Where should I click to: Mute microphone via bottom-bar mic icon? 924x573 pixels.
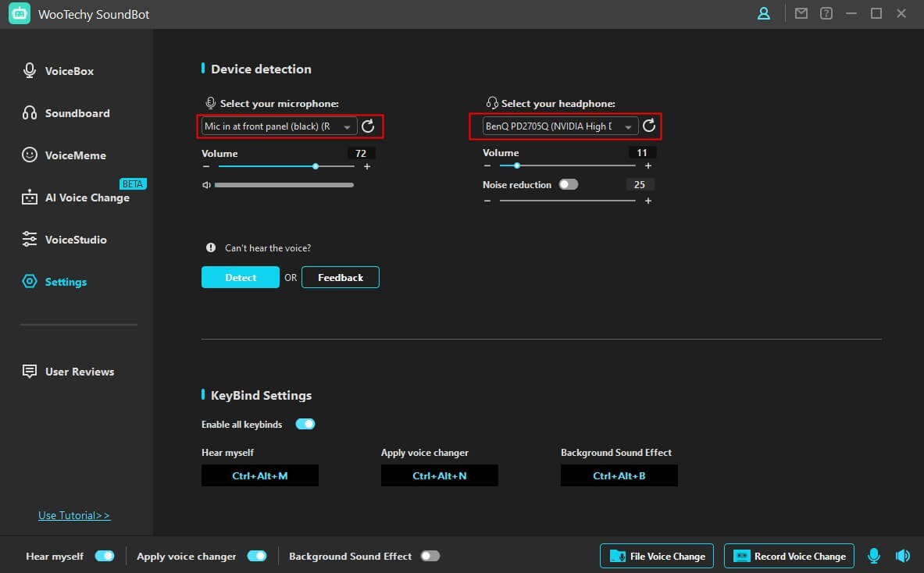click(x=874, y=555)
